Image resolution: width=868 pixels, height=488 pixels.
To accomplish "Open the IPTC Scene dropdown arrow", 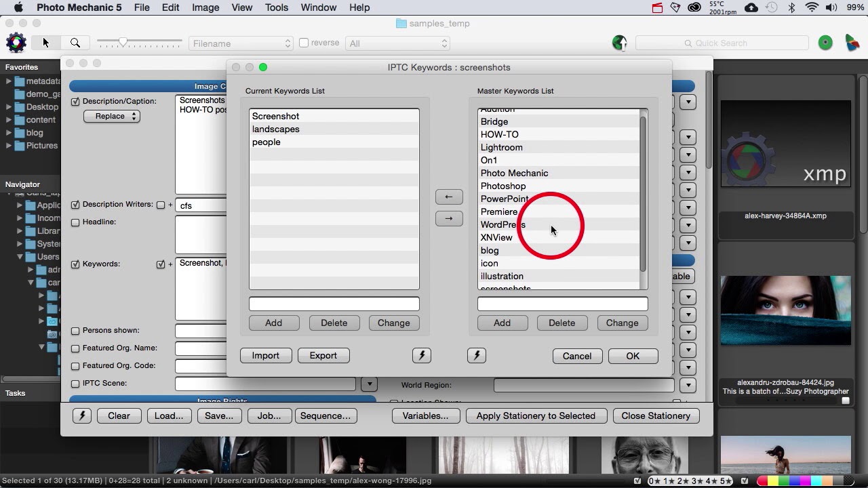I will click(x=369, y=384).
